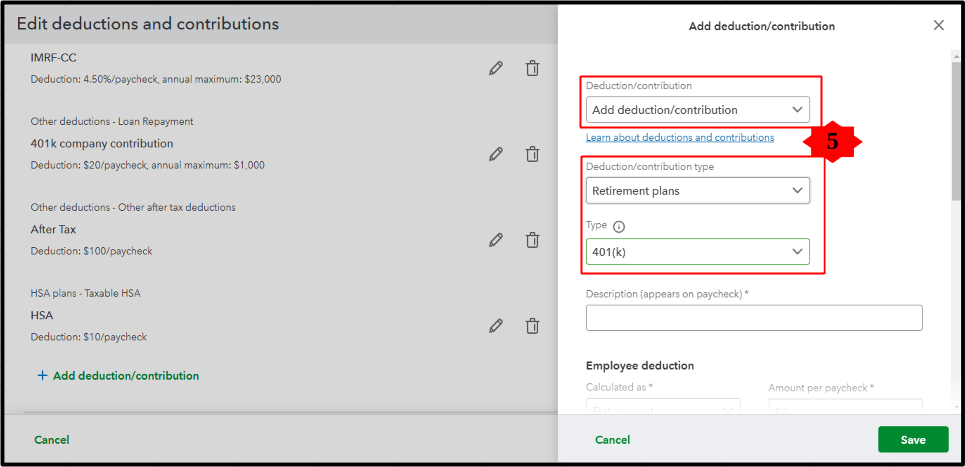The image size is (965, 467).
Task: Edit the After Tax deduction
Action: click(x=496, y=240)
